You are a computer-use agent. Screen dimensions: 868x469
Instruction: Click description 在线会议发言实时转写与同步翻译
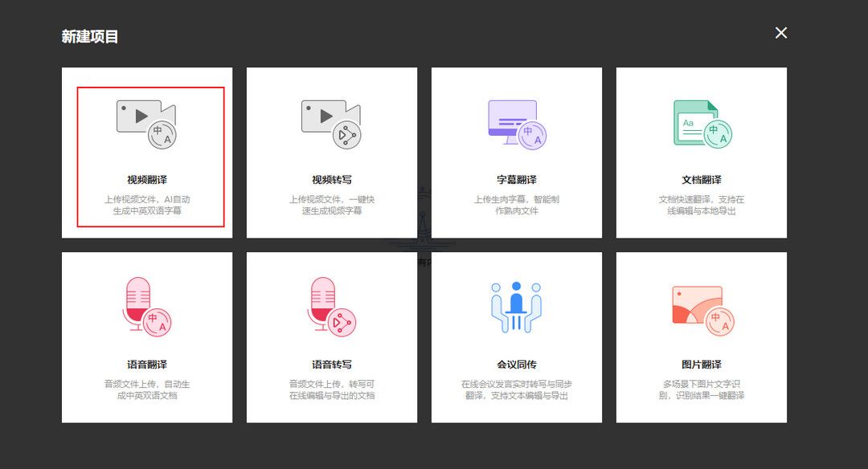(x=517, y=390)
